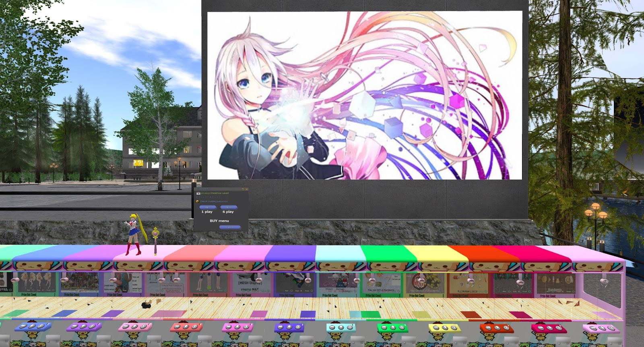Pay L$100 for 6 play
This screenshot has width=644, height=347.
point(229,207)
